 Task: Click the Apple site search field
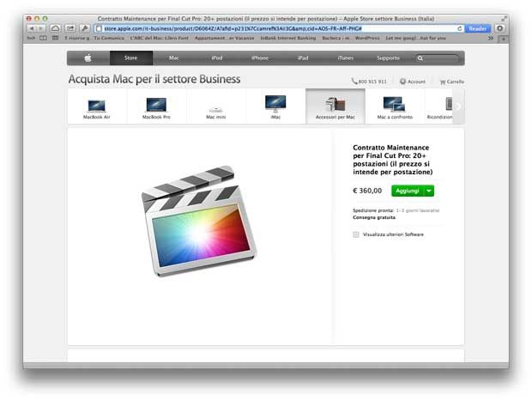tap(438, 58)
